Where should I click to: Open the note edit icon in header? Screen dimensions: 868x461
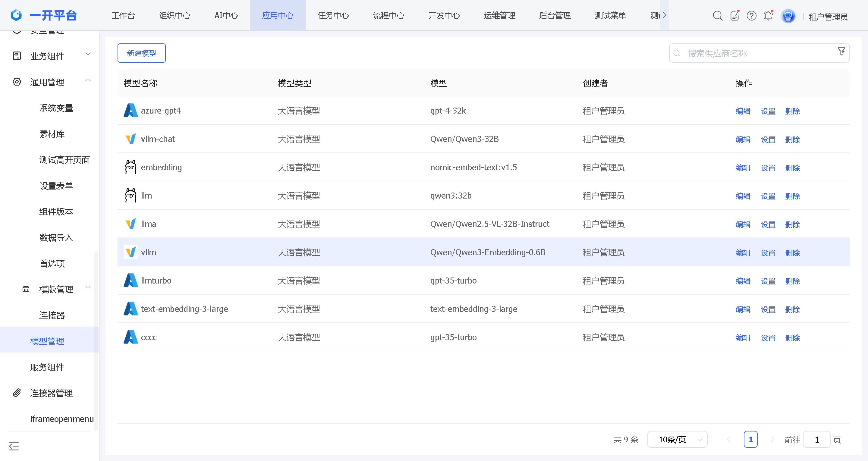point(734,15)
